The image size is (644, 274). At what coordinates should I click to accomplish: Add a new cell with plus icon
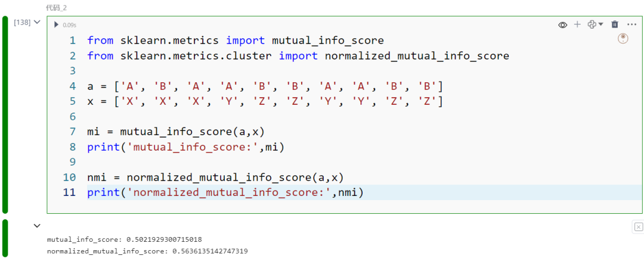point(577,24)
